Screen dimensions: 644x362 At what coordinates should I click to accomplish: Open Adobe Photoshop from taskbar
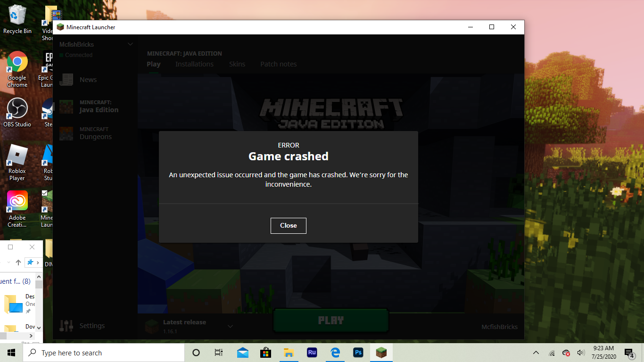(x=358, y=353)
